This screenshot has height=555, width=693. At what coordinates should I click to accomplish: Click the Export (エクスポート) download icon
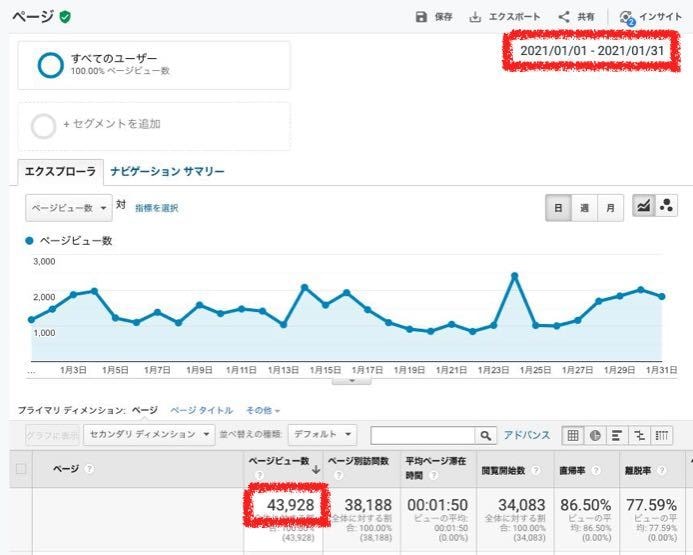coord(475,17)
